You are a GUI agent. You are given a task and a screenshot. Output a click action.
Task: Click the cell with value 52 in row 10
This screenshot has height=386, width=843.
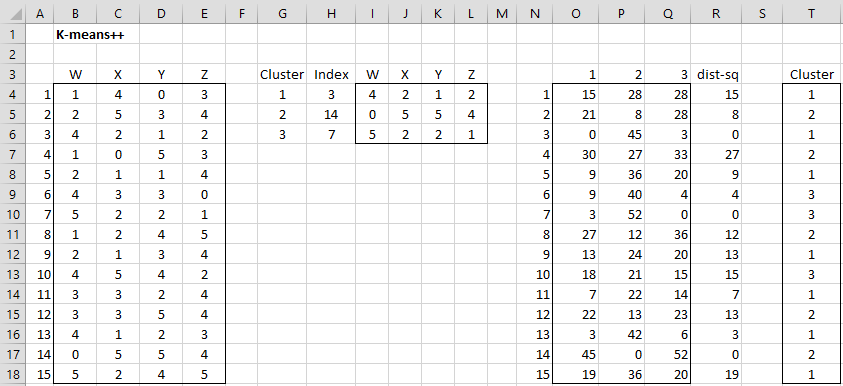[621, 215]
